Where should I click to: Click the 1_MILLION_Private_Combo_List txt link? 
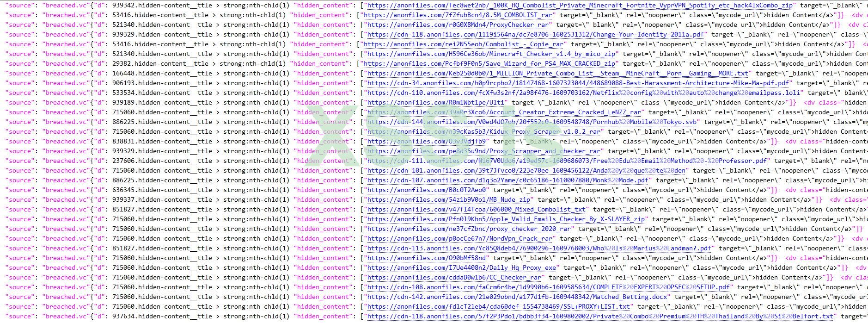[558, 74]
